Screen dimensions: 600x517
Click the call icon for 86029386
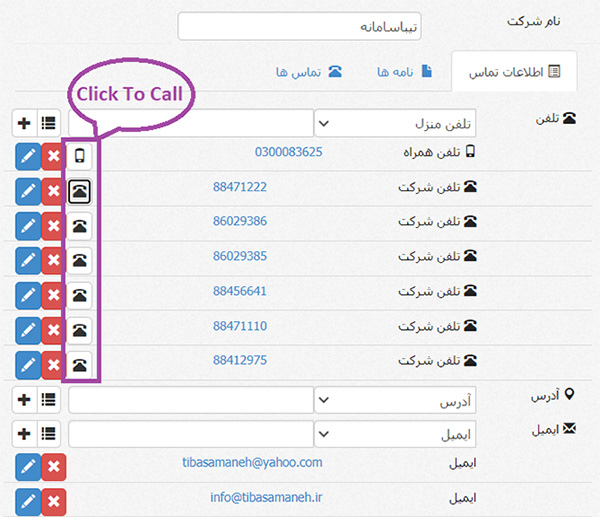click(x=80, y=226)
